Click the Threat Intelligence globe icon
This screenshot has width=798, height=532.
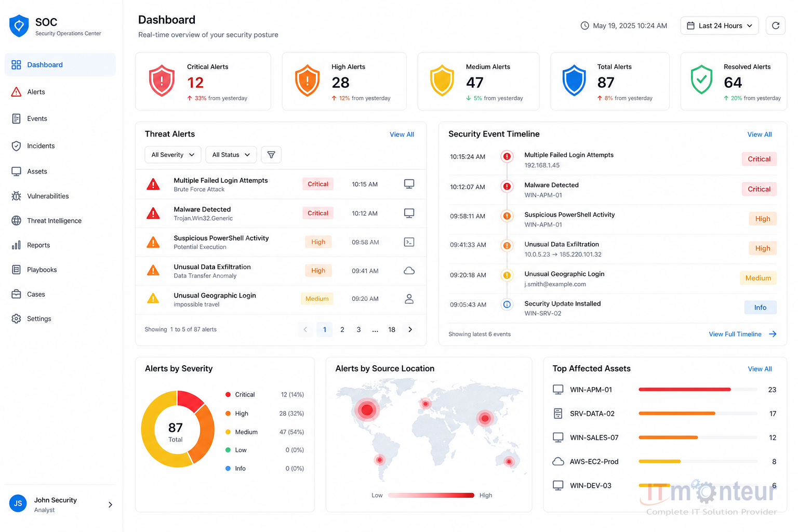pyautogui.click(x=16, y=220)
